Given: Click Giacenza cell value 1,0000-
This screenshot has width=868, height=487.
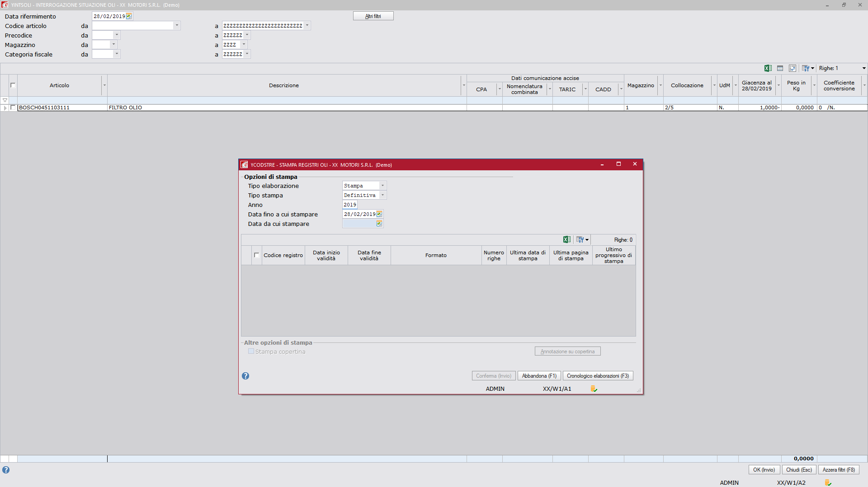Looking at the screenshot, I should [x=759, y=108].
